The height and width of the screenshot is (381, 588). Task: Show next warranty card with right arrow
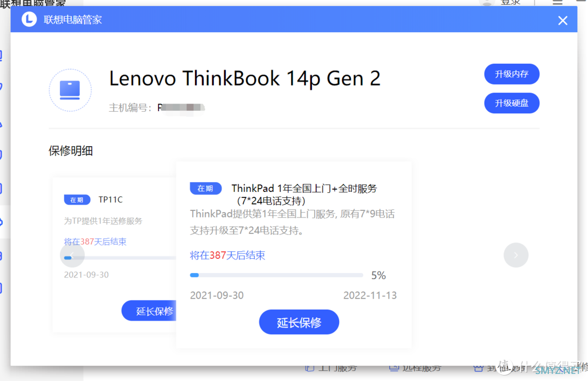[516, 255]
